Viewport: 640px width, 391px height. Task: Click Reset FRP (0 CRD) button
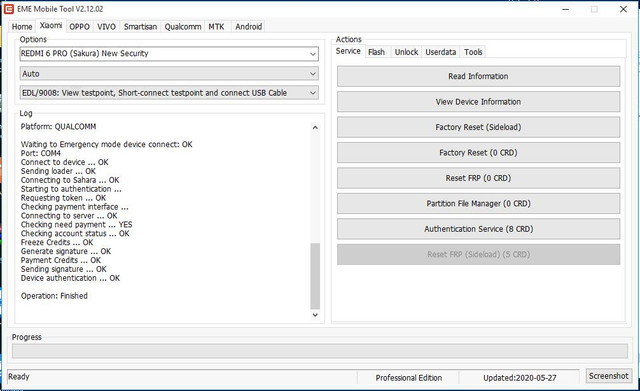(478, 178)
